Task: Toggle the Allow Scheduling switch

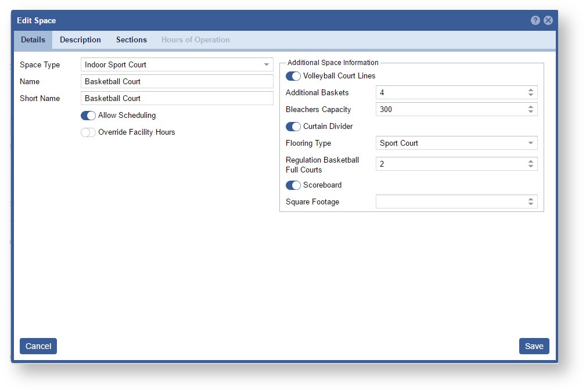Action: pos(88,116)
